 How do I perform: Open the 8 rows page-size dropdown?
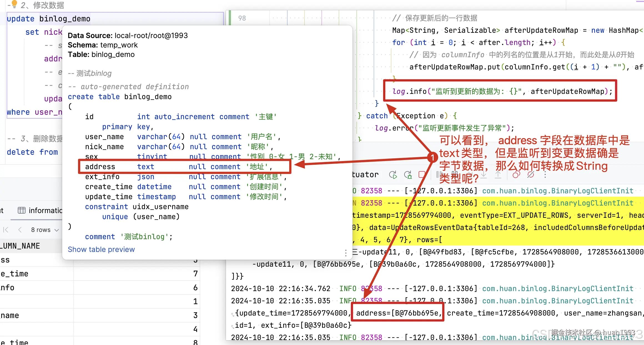pos(44,230)
